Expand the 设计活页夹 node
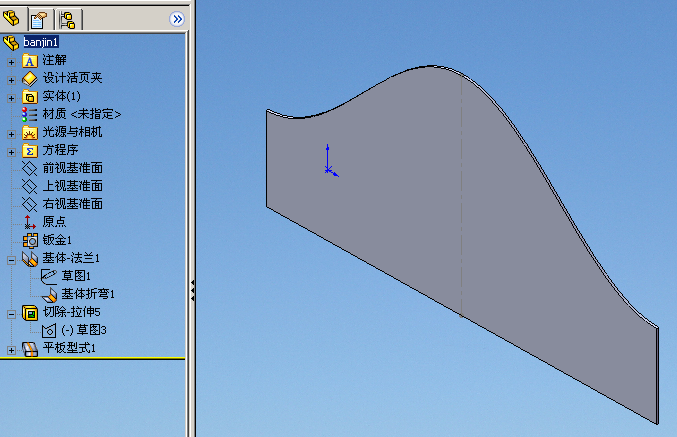Viewport: 677px width, 437px height. coord(11,80)
